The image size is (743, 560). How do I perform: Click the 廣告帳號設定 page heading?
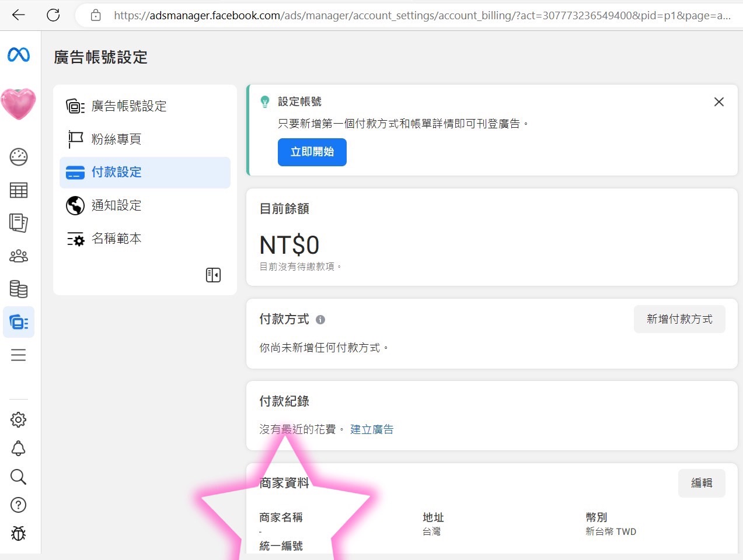[101, 57]
